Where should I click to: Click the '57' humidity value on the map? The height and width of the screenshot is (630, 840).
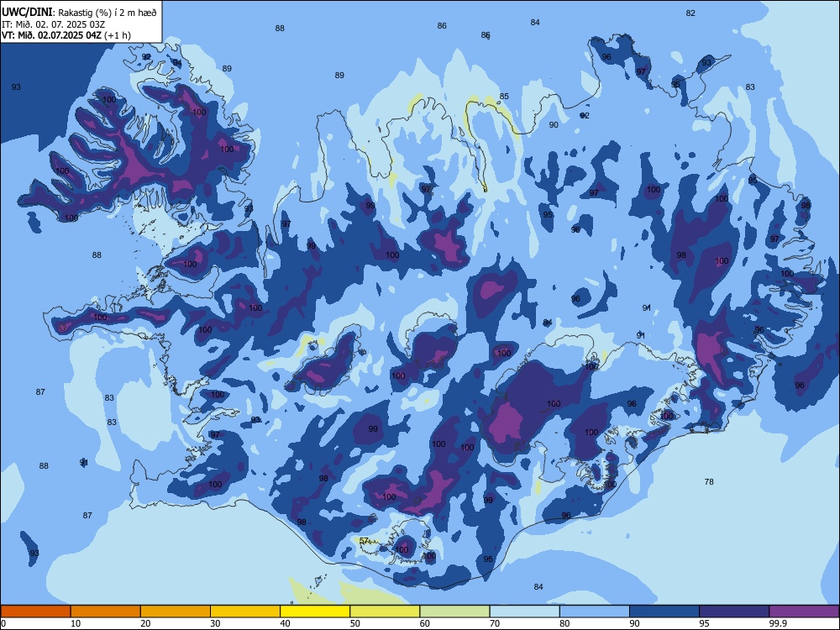364,540
